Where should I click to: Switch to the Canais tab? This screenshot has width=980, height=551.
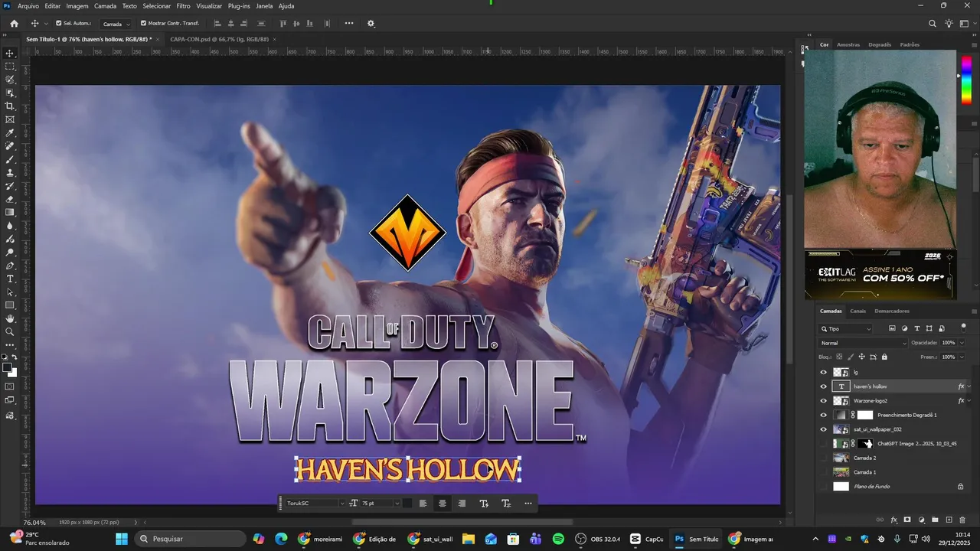(x=858, y=311)
